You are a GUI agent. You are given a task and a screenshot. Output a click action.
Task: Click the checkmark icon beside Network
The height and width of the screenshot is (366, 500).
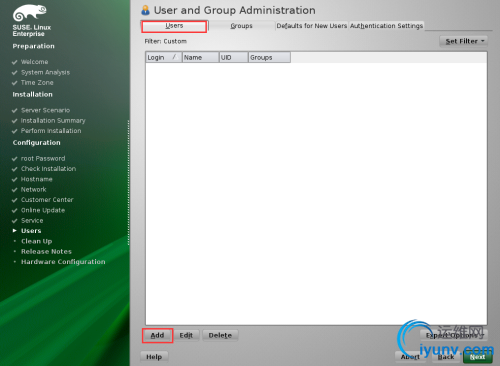coord(14,190)
